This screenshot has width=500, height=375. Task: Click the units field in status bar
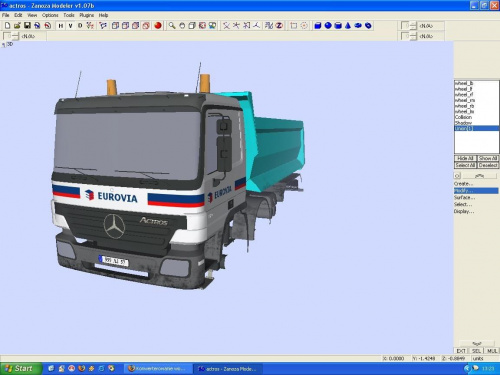point(485,359)
